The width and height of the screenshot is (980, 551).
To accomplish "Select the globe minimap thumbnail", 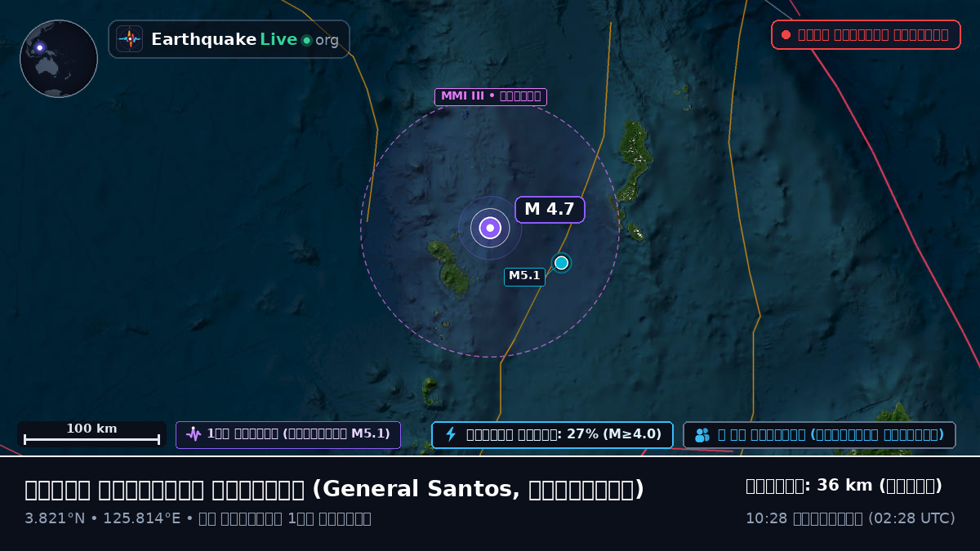I will pyautogui.click(x=59, y=59).
